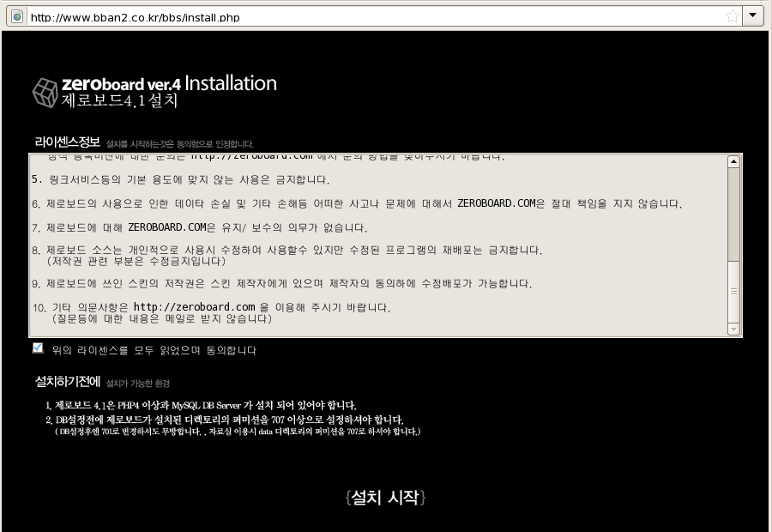Viewport: 772px width, 532px height.
Task: Click the license text line 5 about link services
Action: (x=180, y=180)
